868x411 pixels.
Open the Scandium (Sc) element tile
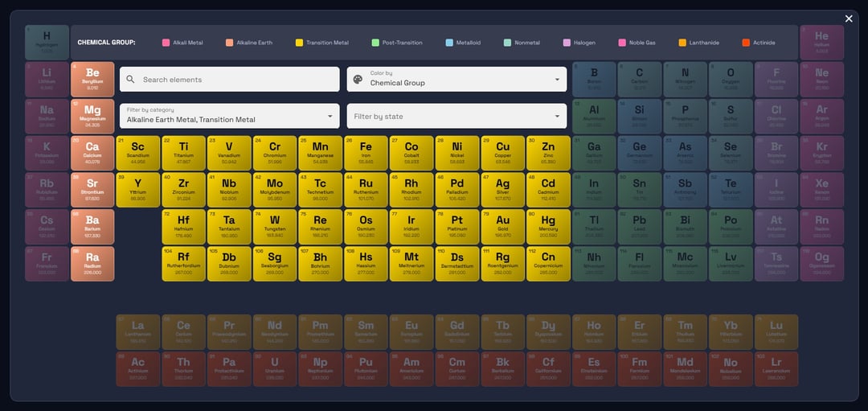pos(138,153)
